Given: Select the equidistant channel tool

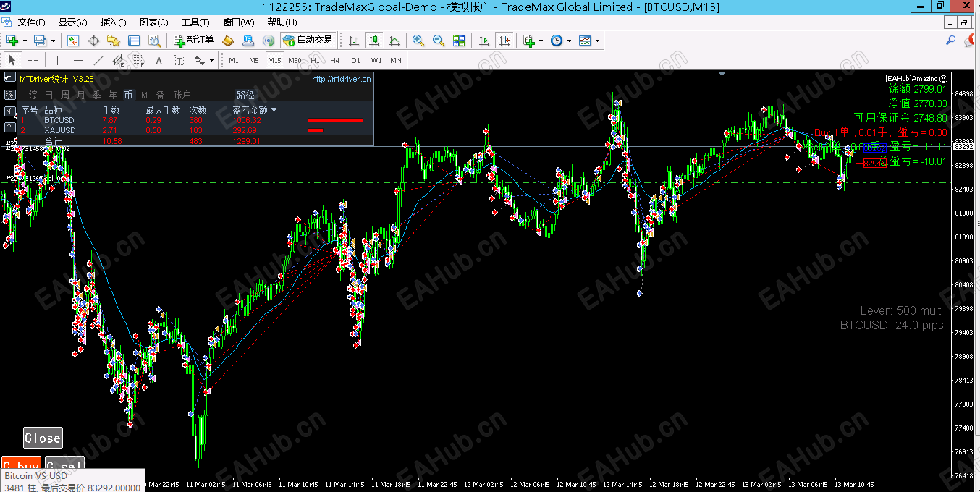Looking at the screenshot, I should 119,60.
